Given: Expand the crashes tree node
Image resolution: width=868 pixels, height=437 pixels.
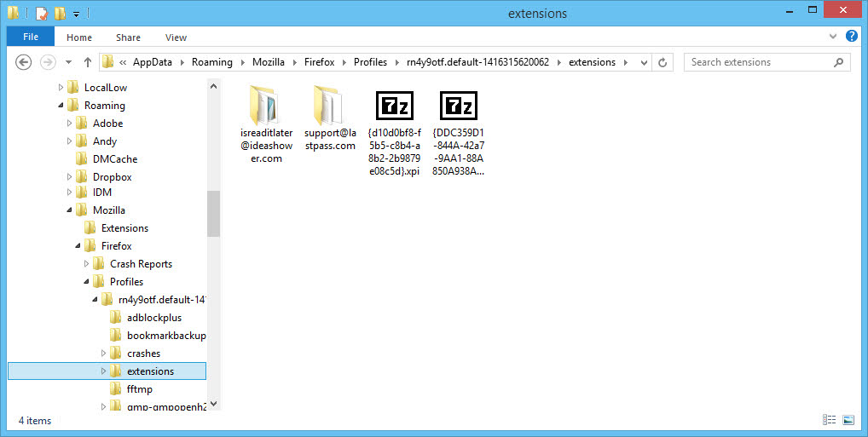Looking at the screenshot, I should pyautogui.click(x=103, y=353).
